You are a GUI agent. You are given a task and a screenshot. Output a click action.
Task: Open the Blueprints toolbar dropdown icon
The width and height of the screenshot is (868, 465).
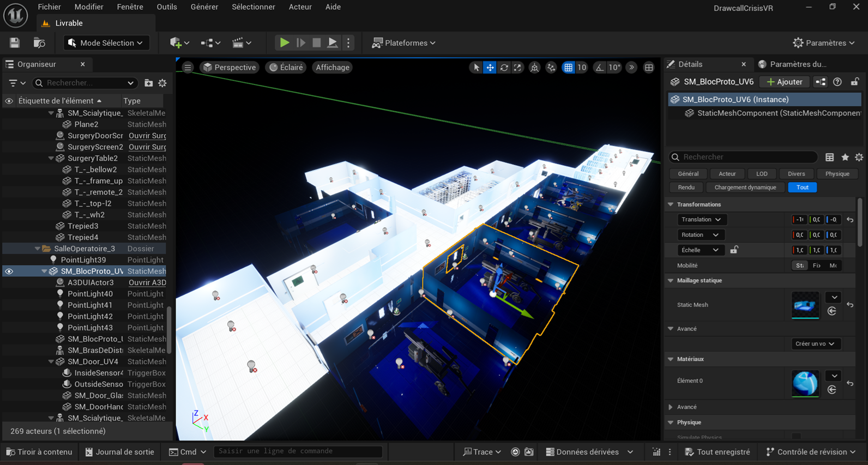[210, 43]
